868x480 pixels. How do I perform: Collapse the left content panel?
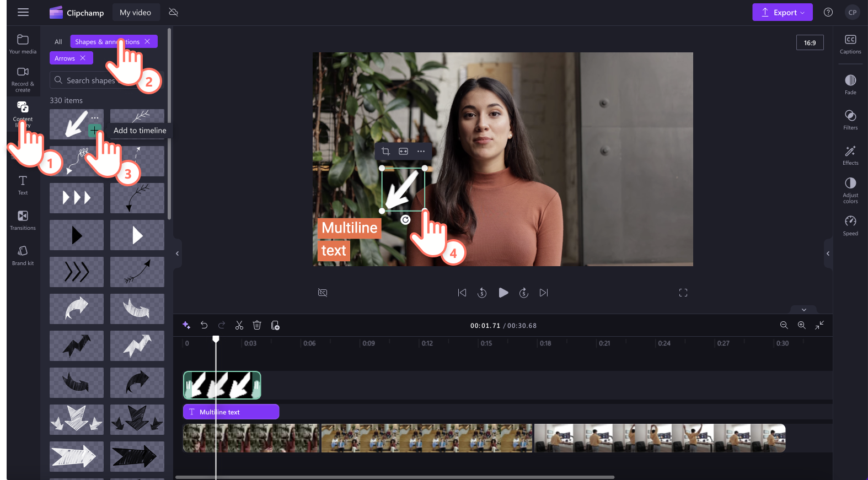(x=177, y=254)
